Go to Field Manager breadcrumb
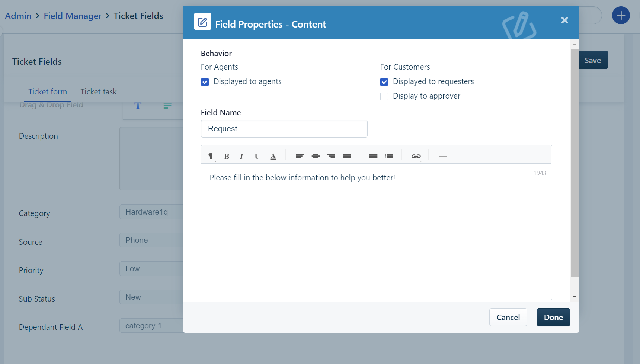This screenshot has width=640, height=364. [73, 16]
